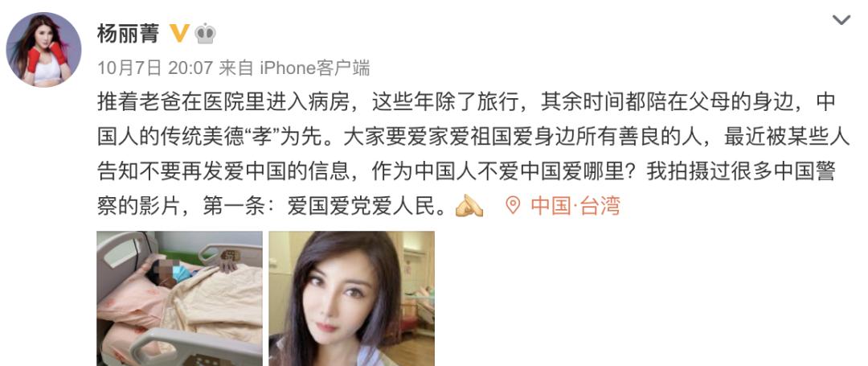Open username 杨丽菁 profile link
Image resolution: width=868 pixels, height=366 pixels.
click(x=129, y=34)
